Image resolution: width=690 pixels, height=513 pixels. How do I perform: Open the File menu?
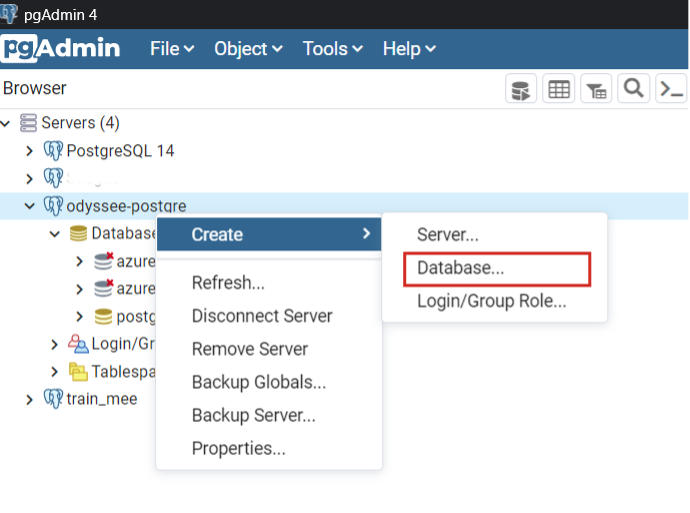(172, 48)
